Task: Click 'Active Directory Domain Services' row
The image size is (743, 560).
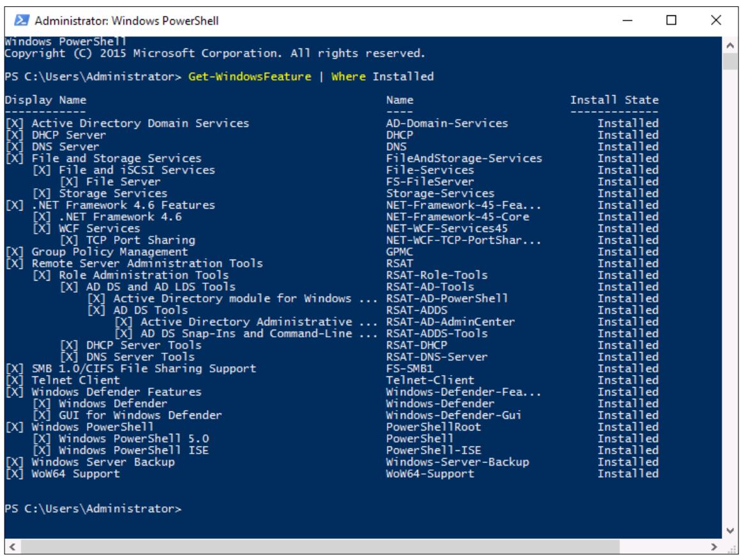Action: point(332,124)
